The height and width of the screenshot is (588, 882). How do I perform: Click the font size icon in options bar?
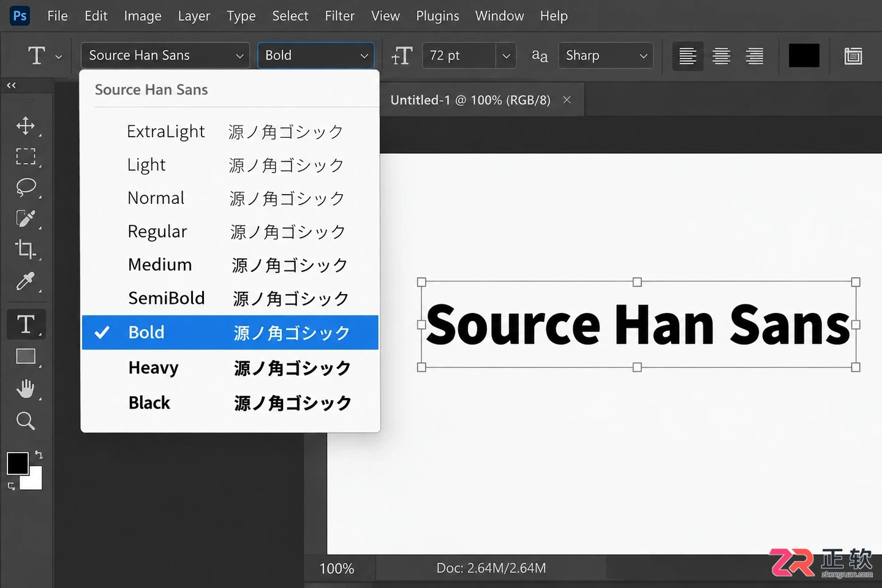click(402, 56)
